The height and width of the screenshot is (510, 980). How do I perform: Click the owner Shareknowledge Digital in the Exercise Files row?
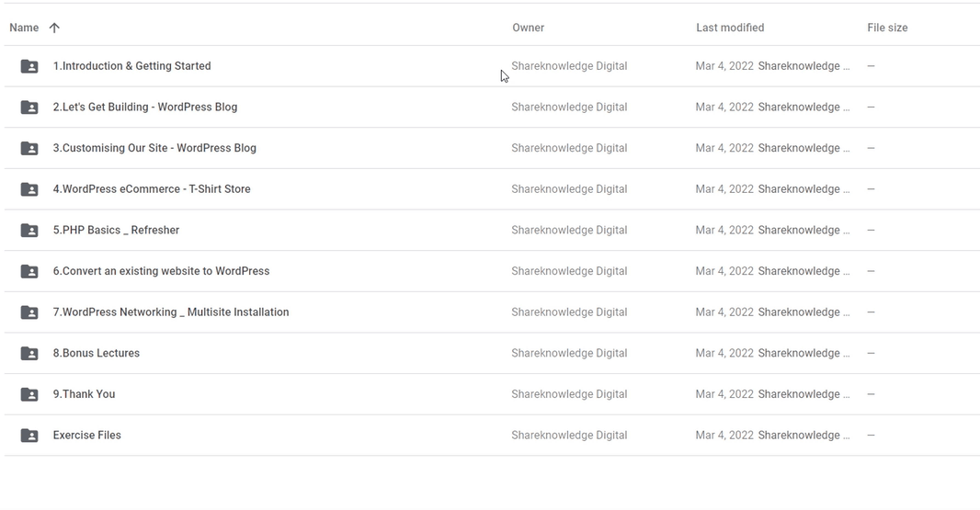(x=569, y=435)
